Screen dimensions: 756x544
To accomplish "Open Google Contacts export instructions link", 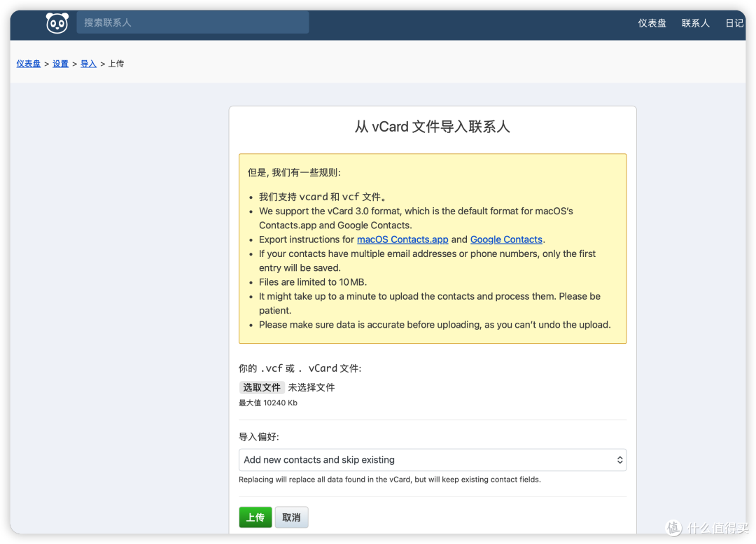I will [x=506, y=239].
